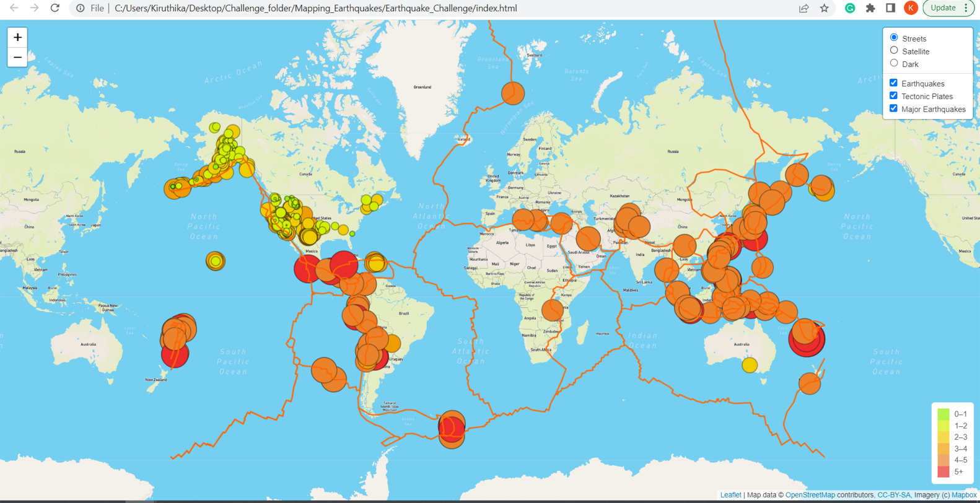
Task: Click the address bar URL
Action: click(316, 8)
